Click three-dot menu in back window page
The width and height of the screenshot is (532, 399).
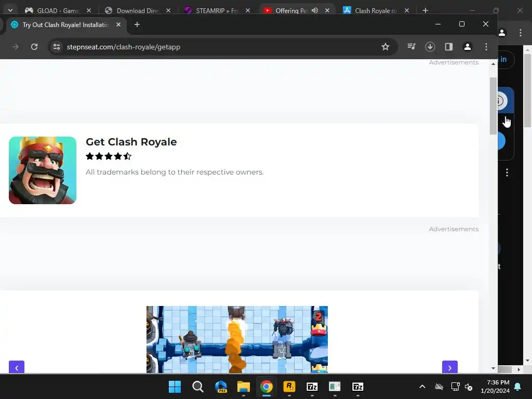(507, 172)
